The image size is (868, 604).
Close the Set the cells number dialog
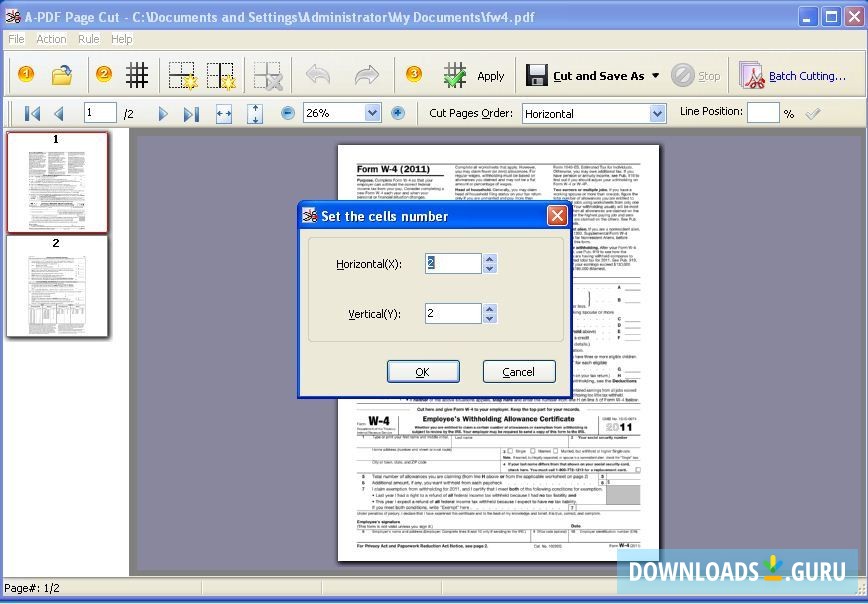557,216
